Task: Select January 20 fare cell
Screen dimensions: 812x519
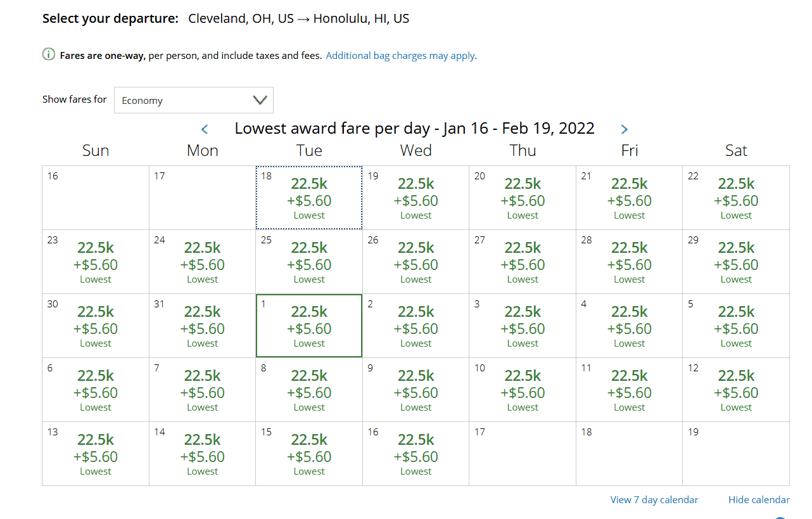Action: [523, 198]
